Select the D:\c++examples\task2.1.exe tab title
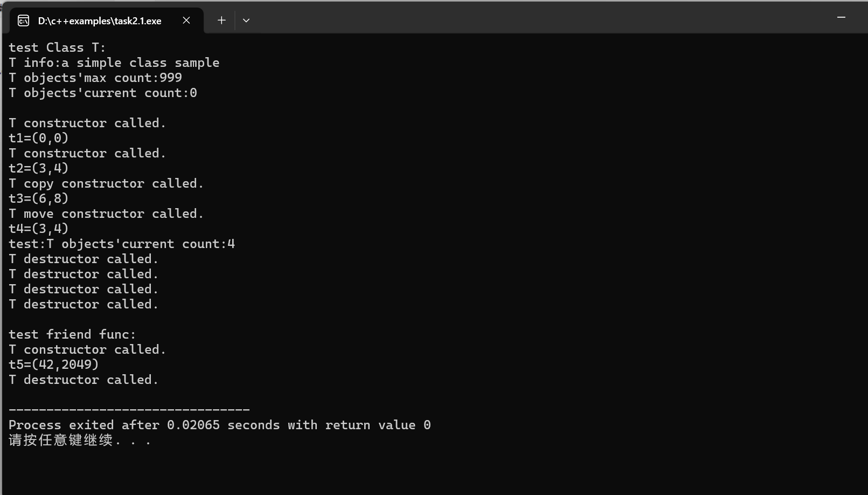Screen dimensions: 868x495 click(x=100, y=21)
